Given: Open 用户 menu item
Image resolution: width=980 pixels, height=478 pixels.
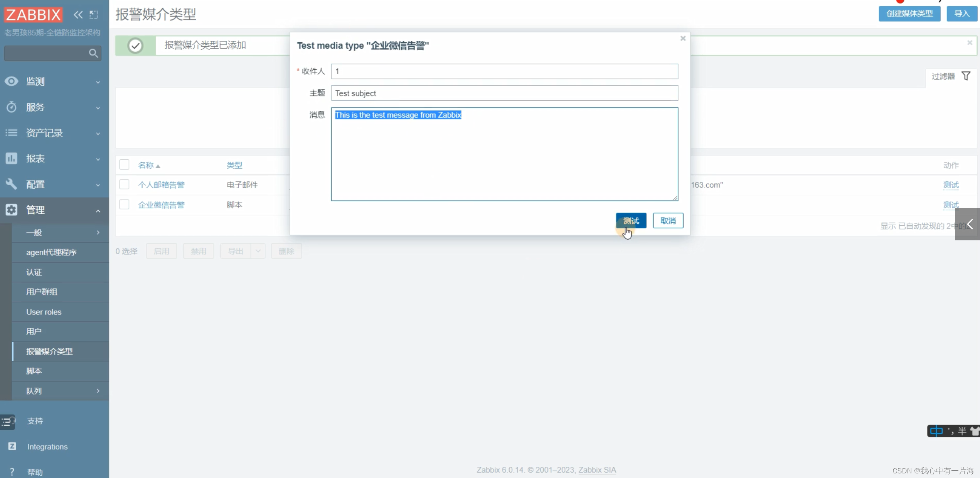Looking at the screenshot, I should [x=61, y=331].
